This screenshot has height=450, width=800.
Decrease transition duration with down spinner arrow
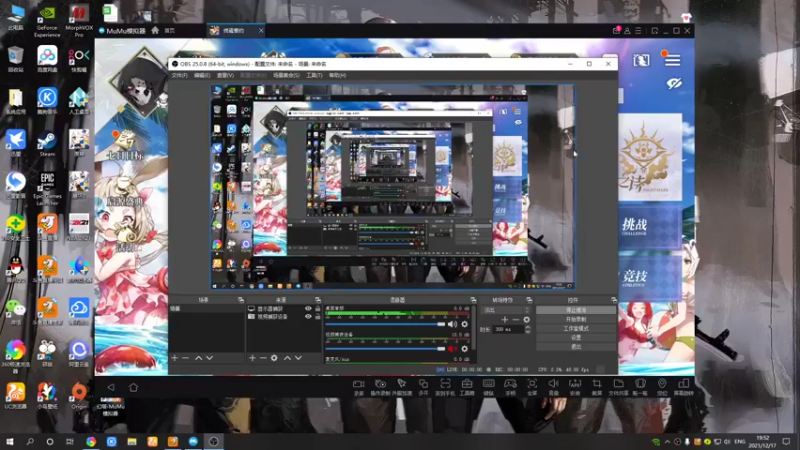coord(528,332)
